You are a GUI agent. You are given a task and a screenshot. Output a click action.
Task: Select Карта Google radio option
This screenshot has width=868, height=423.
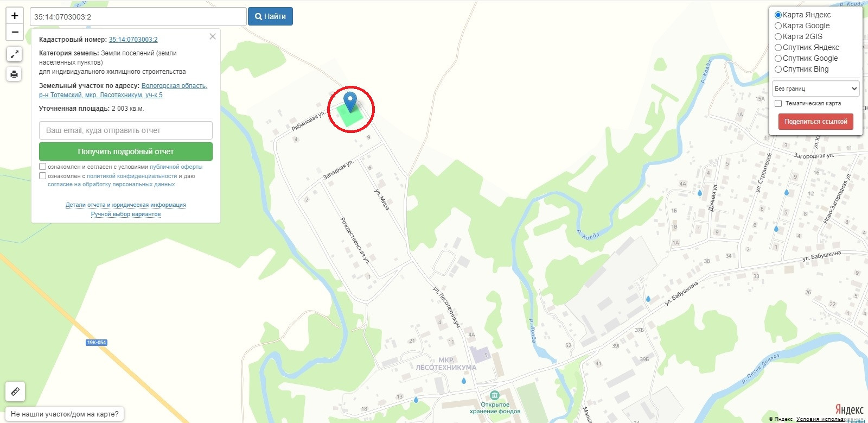point(778,26)
